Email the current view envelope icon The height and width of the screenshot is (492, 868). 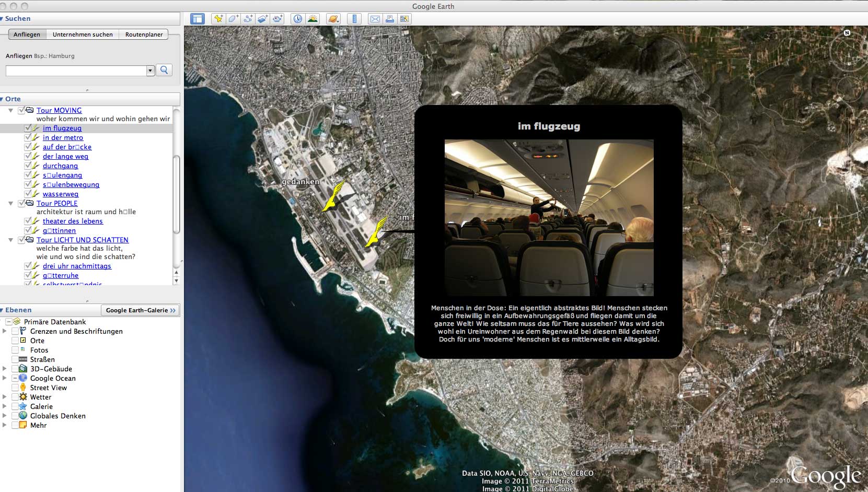click(x=375, y=19)
